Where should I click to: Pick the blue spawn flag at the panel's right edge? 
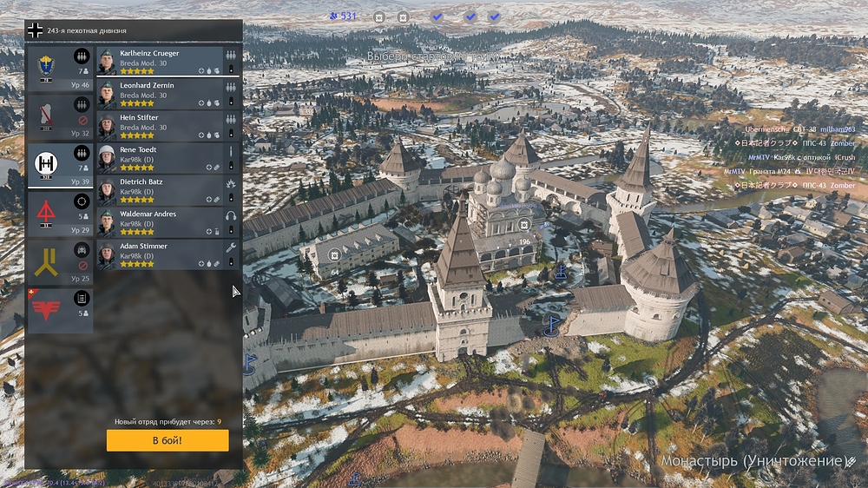249,363
